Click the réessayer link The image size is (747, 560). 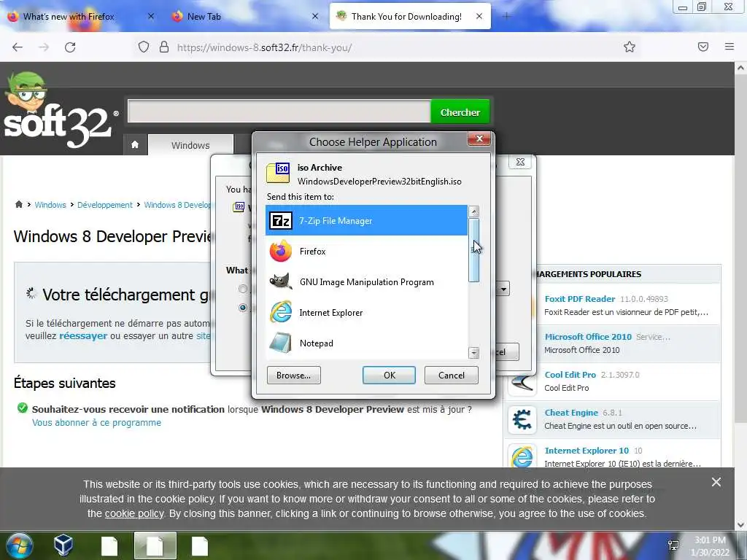tap(83, 335)
